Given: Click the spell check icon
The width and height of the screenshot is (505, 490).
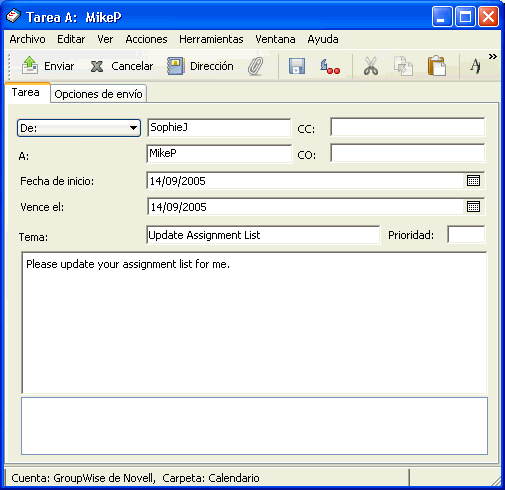Looking at the screenshot, I should point(330,66).
